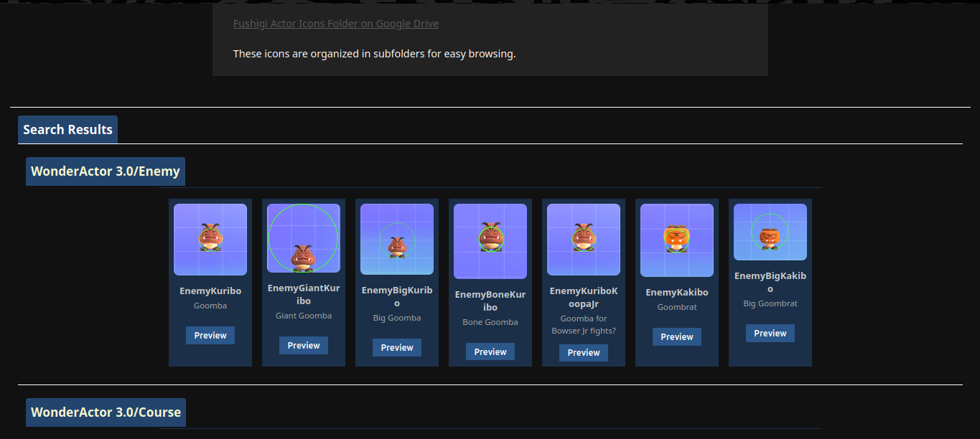Preview the Big Goombrat actor
980x439 pixels.
point(770,334)
